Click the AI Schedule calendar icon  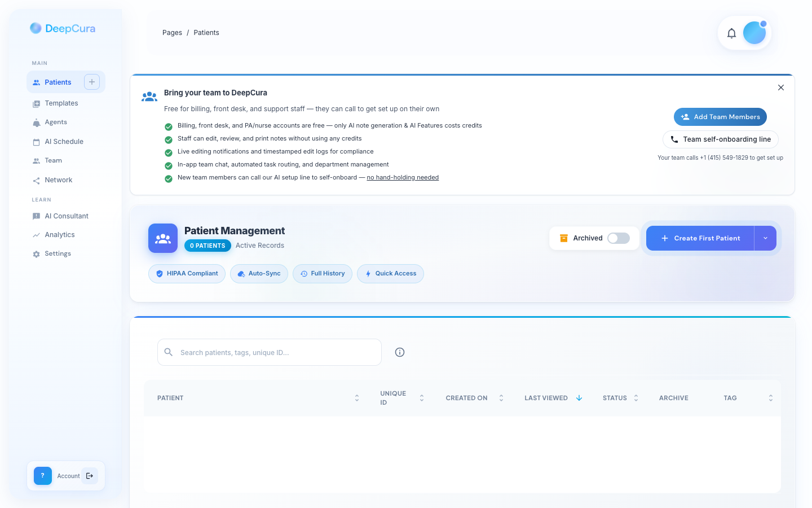coord(36,142)
